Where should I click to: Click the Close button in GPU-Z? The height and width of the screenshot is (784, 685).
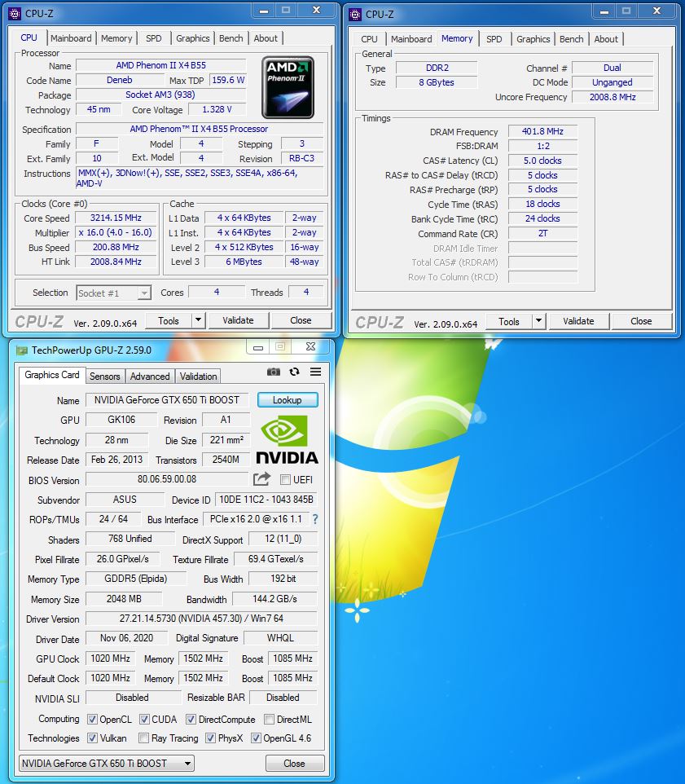click(294, 763)
